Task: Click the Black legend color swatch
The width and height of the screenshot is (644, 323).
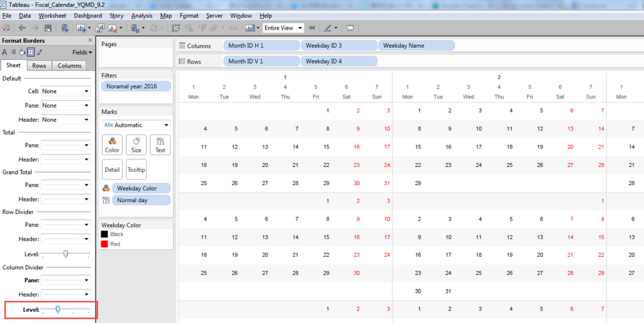Action: 104,234
